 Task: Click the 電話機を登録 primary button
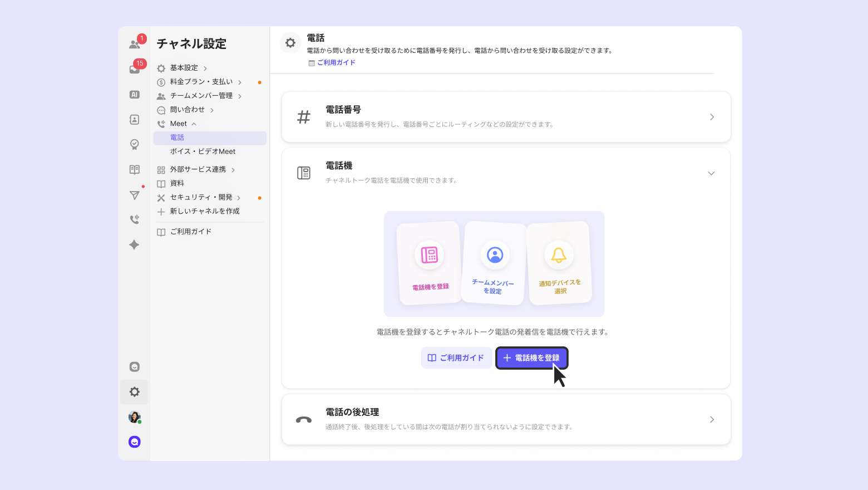(532, 358)
